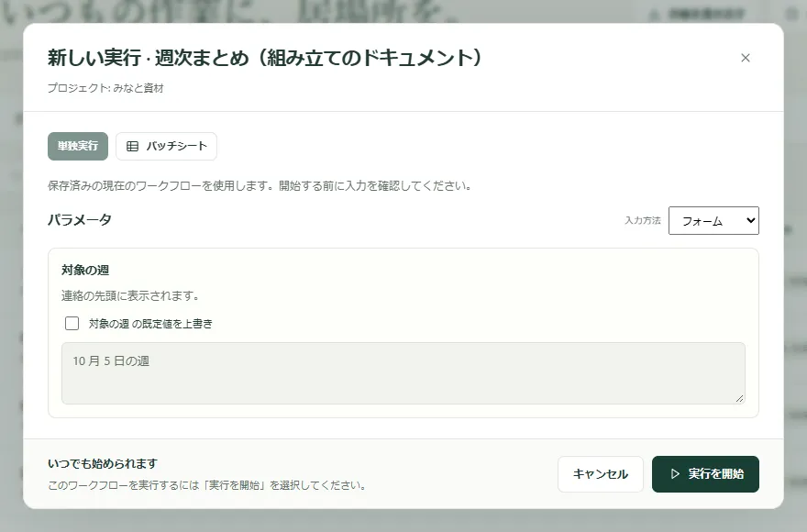Enable 対象の週 の既定値を上書き checkbox
The width and height of the screenshot is (807, 532).
(x=72, y=324)
